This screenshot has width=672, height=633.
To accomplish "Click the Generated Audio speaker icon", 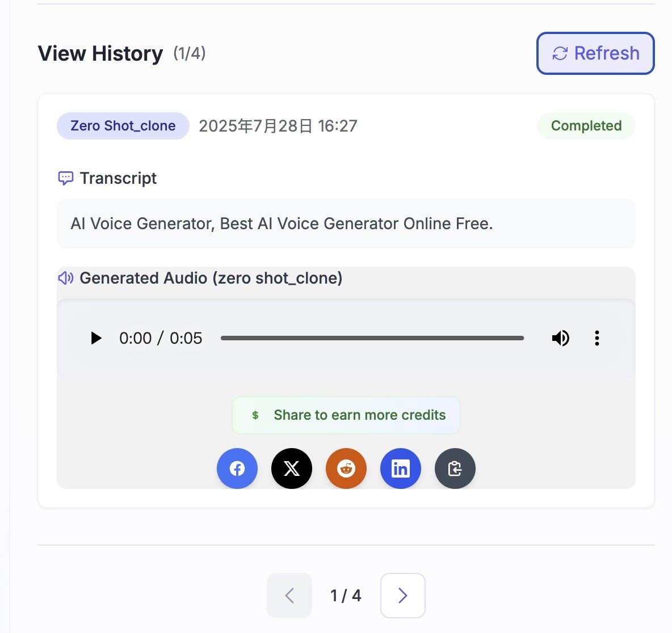I will 66,278.
